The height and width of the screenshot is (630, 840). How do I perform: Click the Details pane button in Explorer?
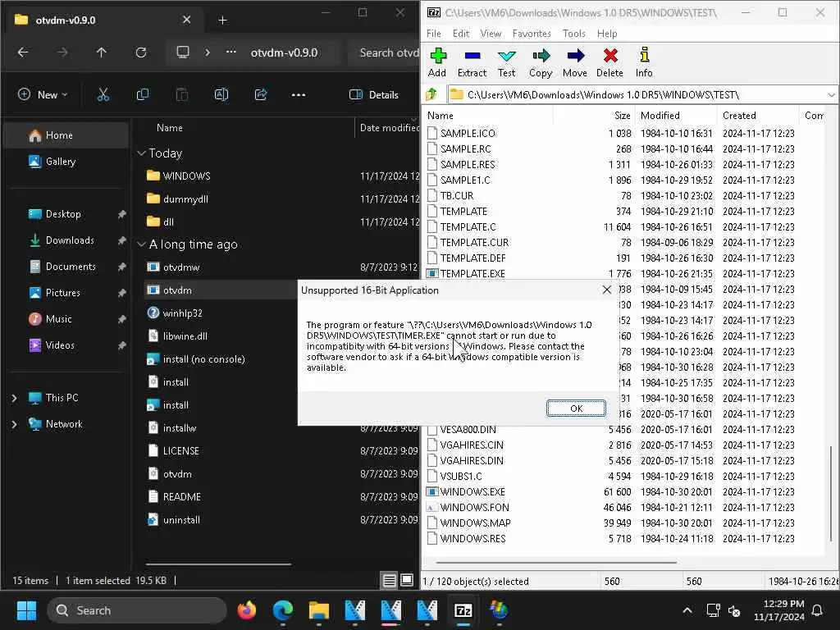tap(374, 95)
